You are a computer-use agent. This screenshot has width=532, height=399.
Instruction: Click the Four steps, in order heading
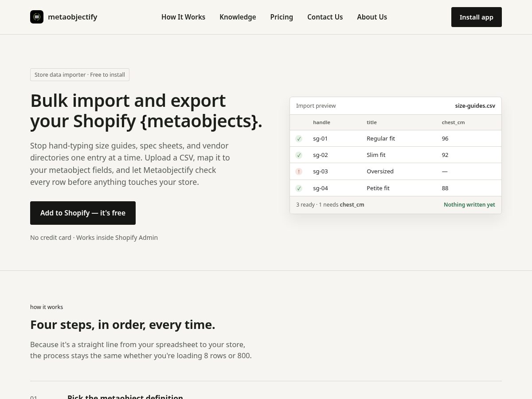(x=123, y=325)
